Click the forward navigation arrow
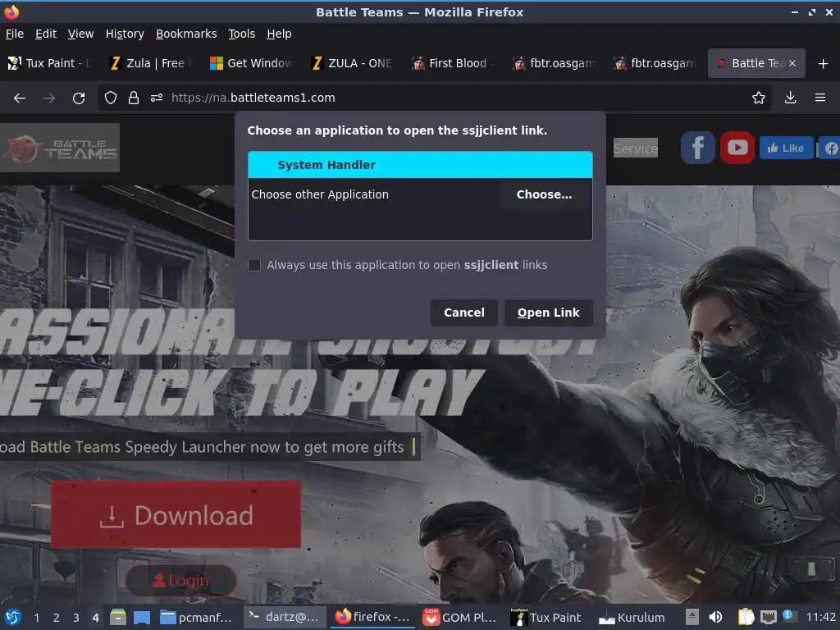Viewport: 840px width, 630px height. click(49, 98)
